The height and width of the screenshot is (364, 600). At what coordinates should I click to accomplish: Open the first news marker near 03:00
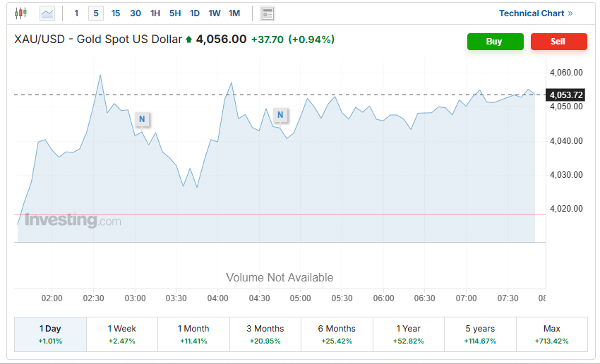[142, 119]
